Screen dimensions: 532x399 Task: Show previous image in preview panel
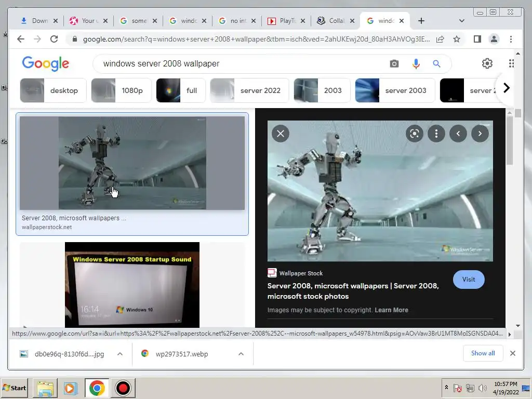tap(458, 134)
